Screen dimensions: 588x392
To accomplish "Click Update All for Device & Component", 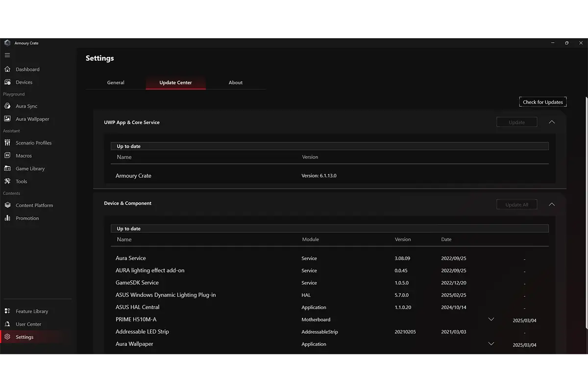I will [516, 204].
